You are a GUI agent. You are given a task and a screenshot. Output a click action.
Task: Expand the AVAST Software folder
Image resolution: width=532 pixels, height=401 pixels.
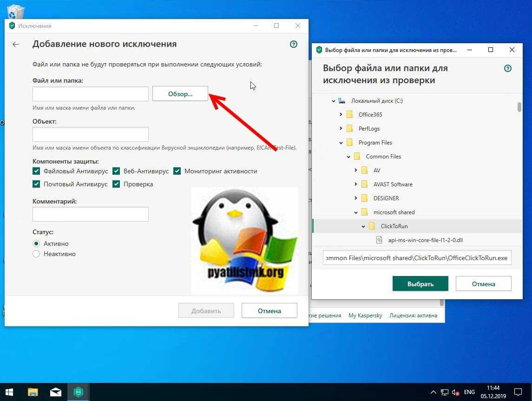(356, 184)
